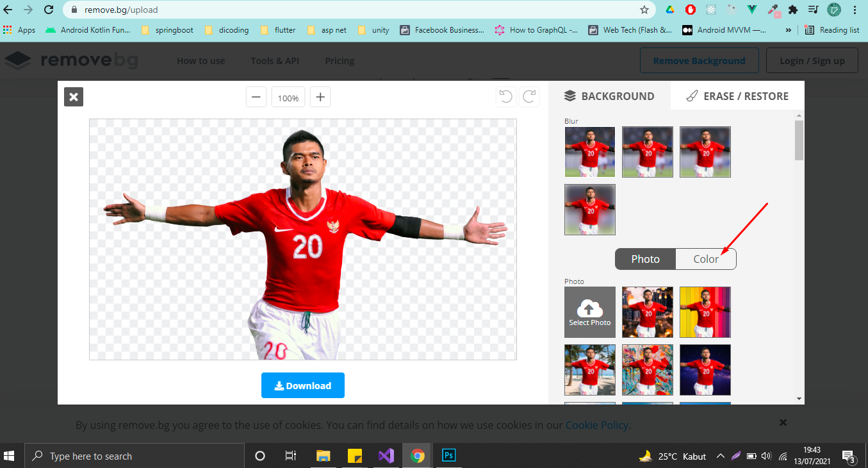
Task: Open the color picker extension icon
Action: click(x=773, y=10)
